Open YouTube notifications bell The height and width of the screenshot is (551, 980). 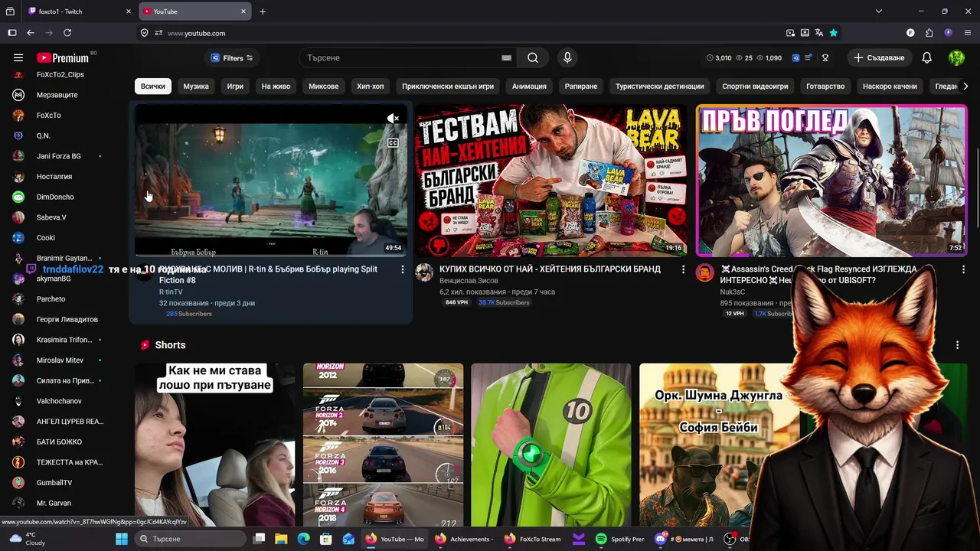pos(926,57)
